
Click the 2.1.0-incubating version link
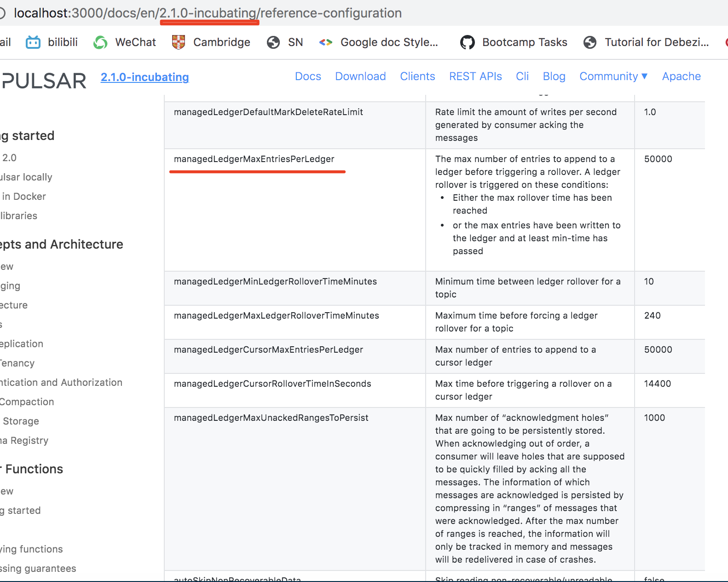(x=145, y=77)
